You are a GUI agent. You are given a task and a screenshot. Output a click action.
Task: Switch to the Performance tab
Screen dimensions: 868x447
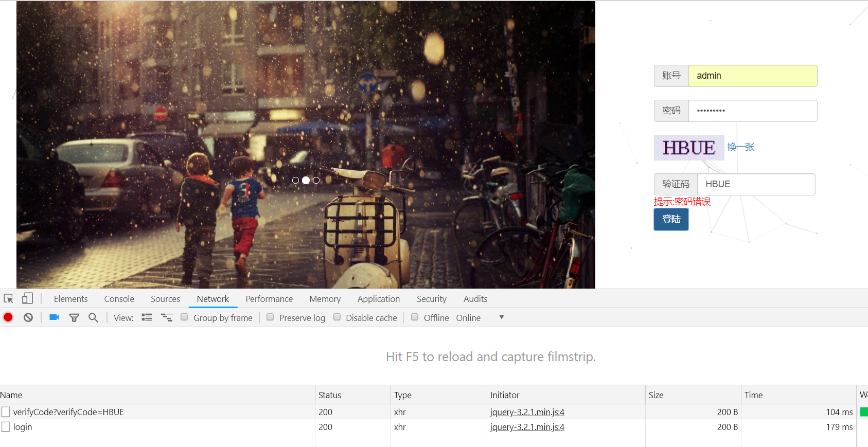[x=269, y=299]
